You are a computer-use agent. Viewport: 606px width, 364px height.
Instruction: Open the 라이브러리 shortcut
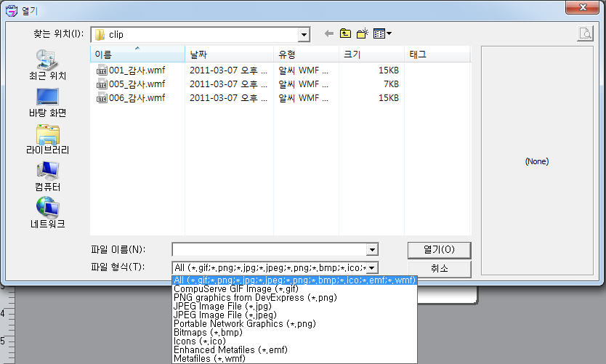pyautogui.click(x=47, y=139)
